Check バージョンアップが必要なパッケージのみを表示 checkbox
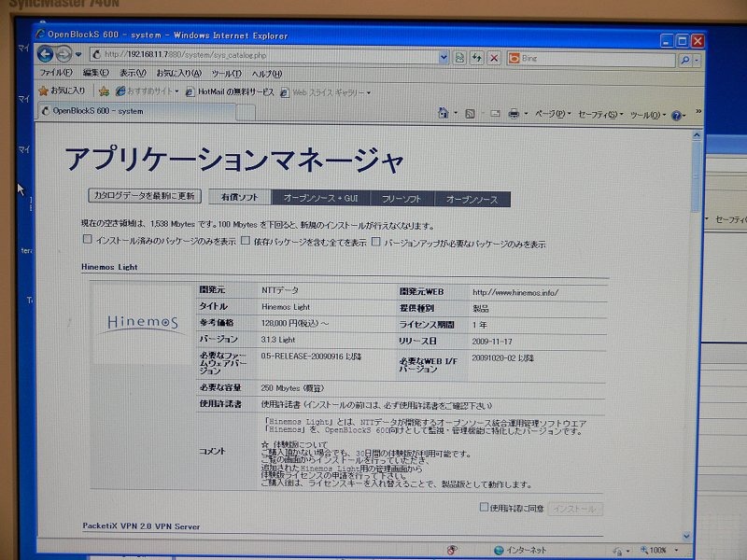The height and width of the screenshot is (560, 747). (x=376, y=242)
